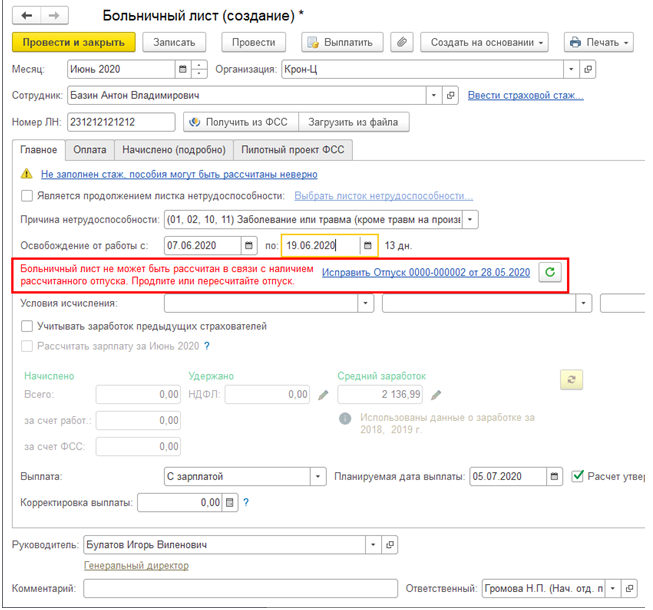
Task: Click the Планируемая дата выплаты date field
Action: coord(508,476)
